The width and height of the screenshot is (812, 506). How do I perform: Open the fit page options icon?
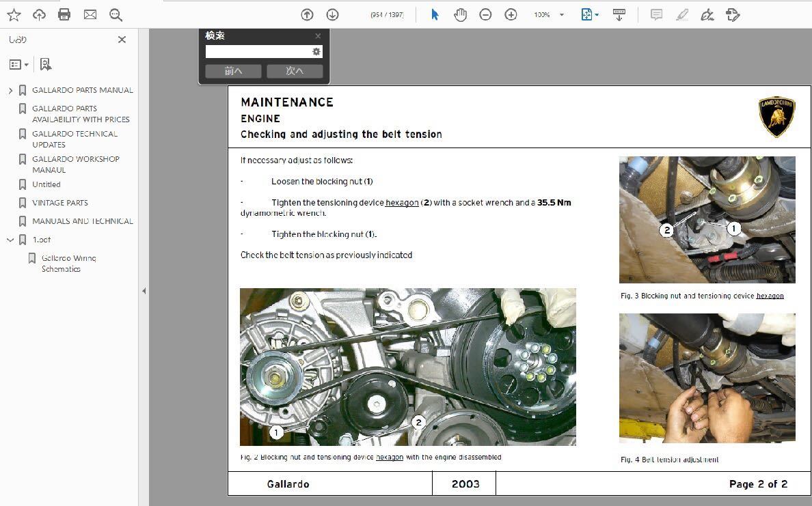point(589,14)
